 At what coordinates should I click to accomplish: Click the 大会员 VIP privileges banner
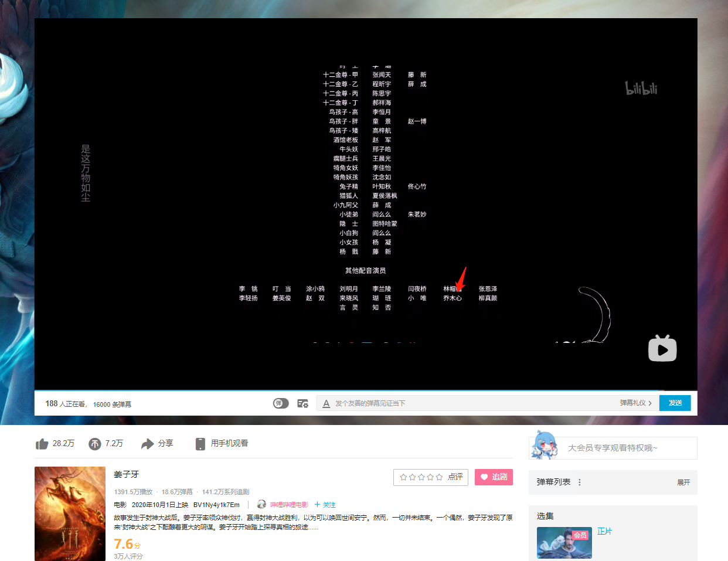[x=613, y=448]
